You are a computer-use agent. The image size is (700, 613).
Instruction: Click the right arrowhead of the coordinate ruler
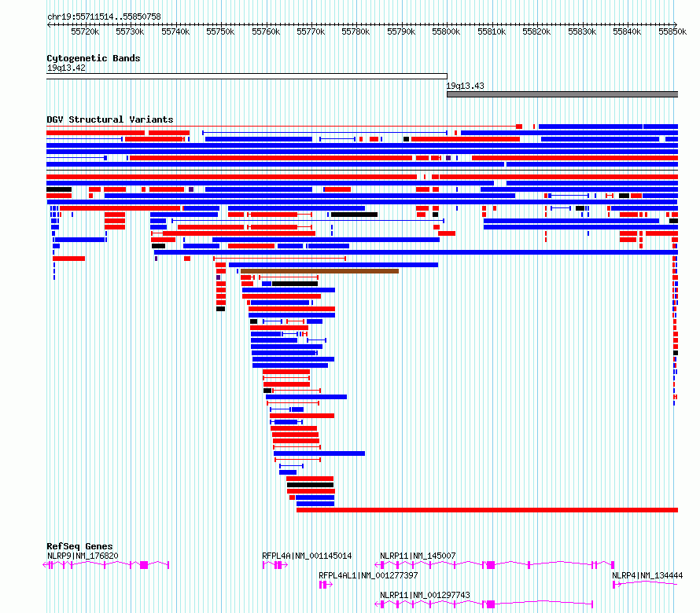pyautogui.click(x=676, y=24)
